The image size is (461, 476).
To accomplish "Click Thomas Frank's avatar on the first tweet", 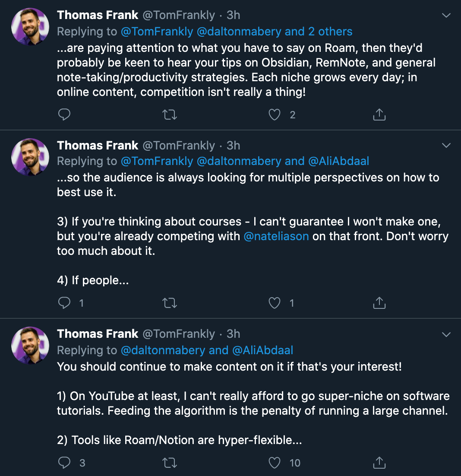I will (30, 27).
